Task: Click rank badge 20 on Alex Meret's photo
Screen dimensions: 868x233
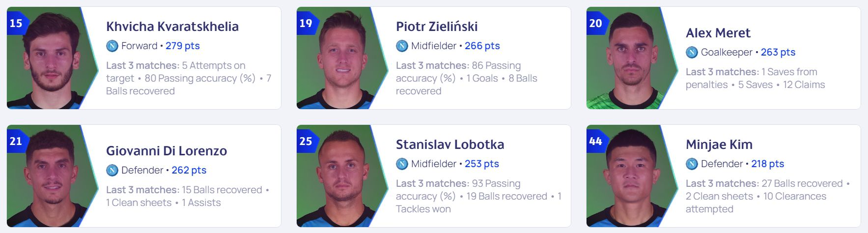Action: tap(596, 23)
